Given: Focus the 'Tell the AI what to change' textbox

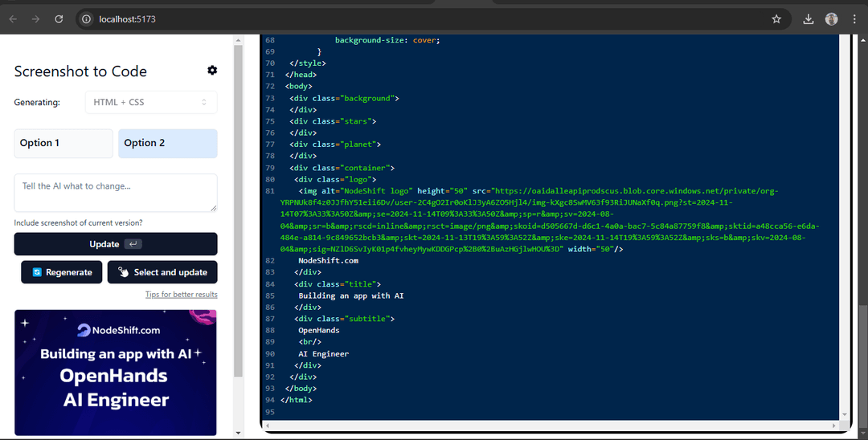Looking at the screenshot, I should point(116,193).
